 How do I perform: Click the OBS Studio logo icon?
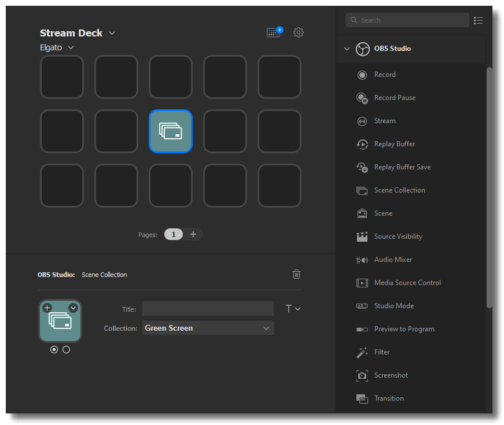point(363,49)
